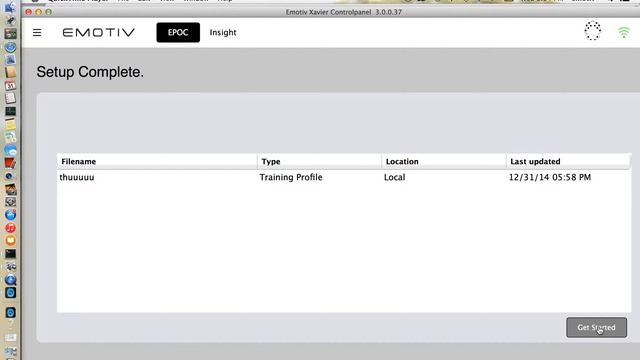Open QuickTime Player icon in dock
This screenshot has height=360, width=640.
11,280
